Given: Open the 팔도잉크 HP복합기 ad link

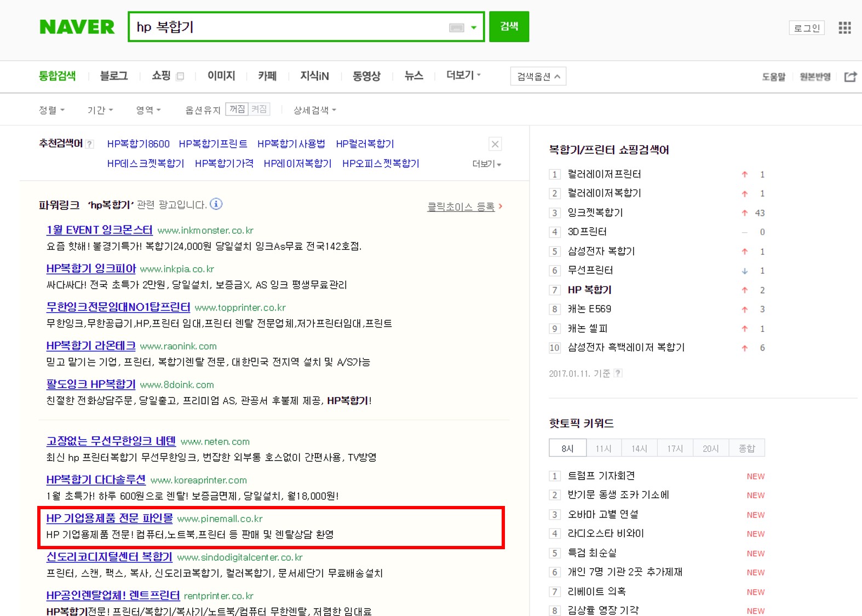Looking at the screenshot, I should coord(91,384).
